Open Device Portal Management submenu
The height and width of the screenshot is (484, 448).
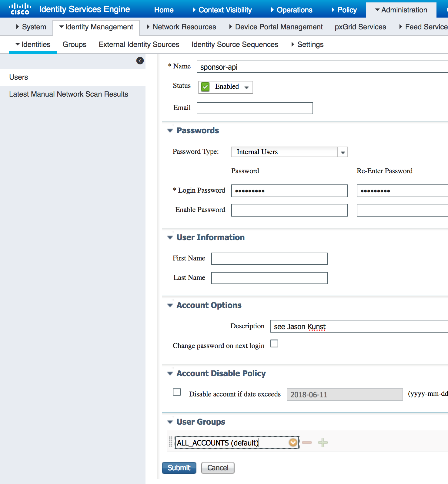pos(276,27)
